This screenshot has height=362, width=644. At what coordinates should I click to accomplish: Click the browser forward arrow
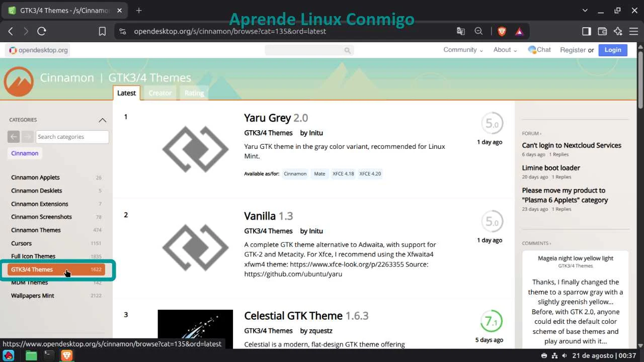pos(26,31)
